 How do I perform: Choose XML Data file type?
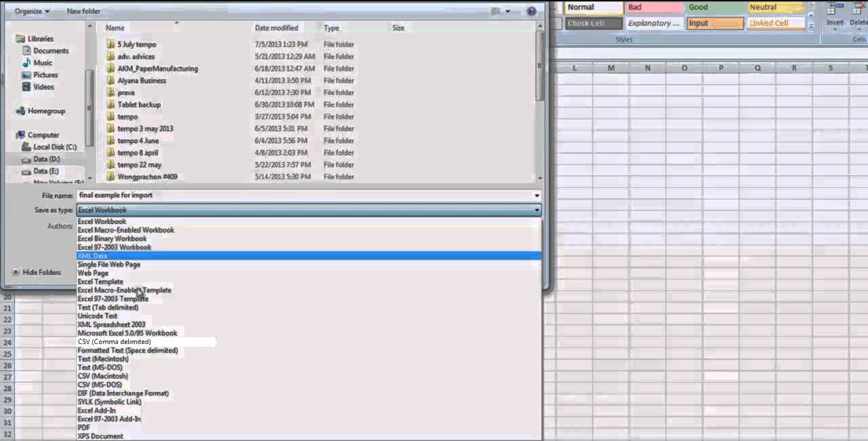pos(309,256)
